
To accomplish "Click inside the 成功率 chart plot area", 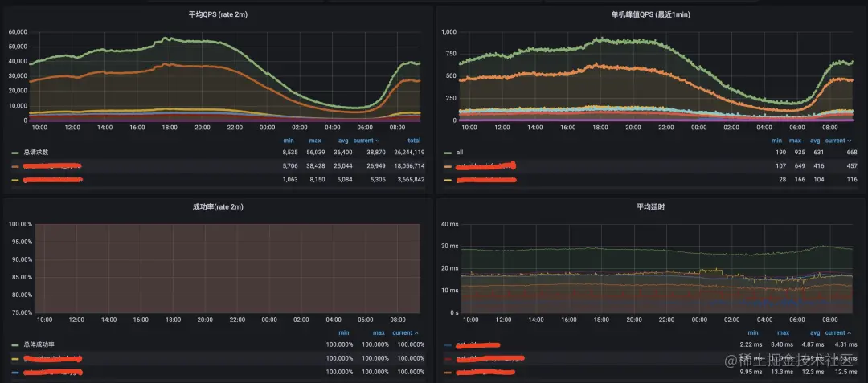I will tap(228, 269).
